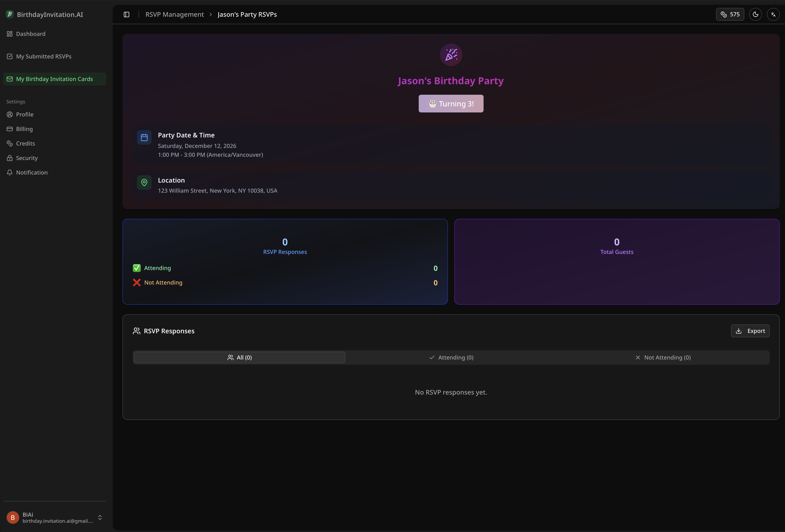Open Security settings
785x532 pixels.
[x=27, y=158]
